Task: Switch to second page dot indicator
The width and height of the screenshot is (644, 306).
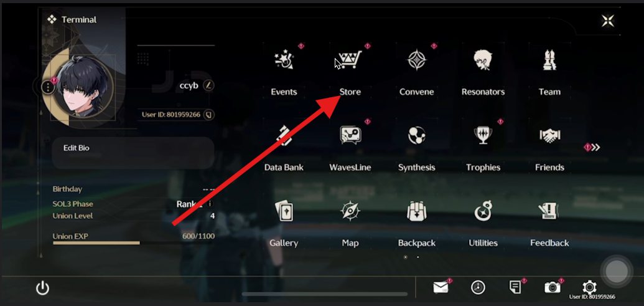Action: pos(418,257)
